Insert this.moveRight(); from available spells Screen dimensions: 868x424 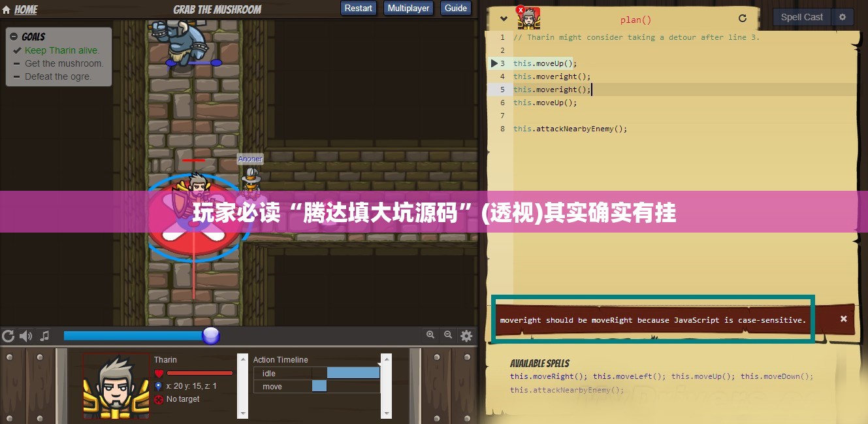pyautogui.click(x=549, y=376)
